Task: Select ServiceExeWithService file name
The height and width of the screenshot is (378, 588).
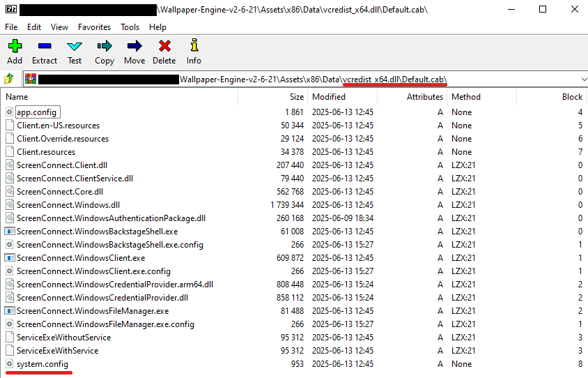Action: click(57, 351)
